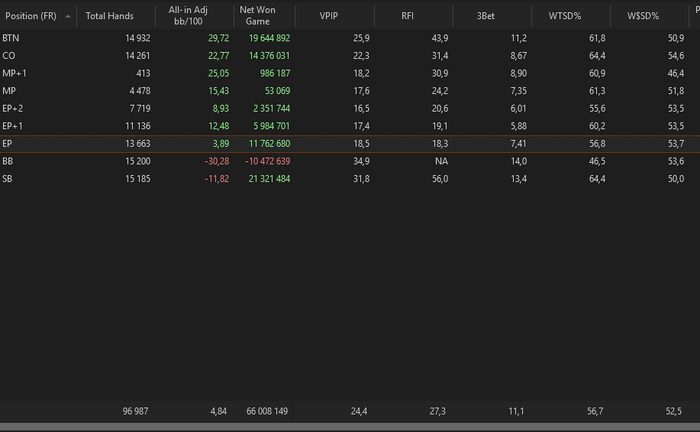The width and height of the screenshot is (700, 432).
Task: Click BTN bb/100 value 29,72
Action: point(218,38)
